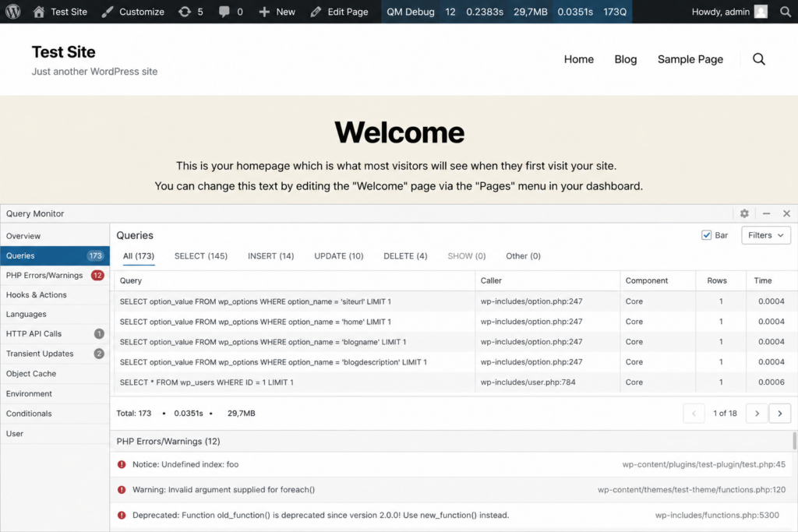The image size is (798, 532).
Task: Click the Test Site home icon
Action: point(39,11)
